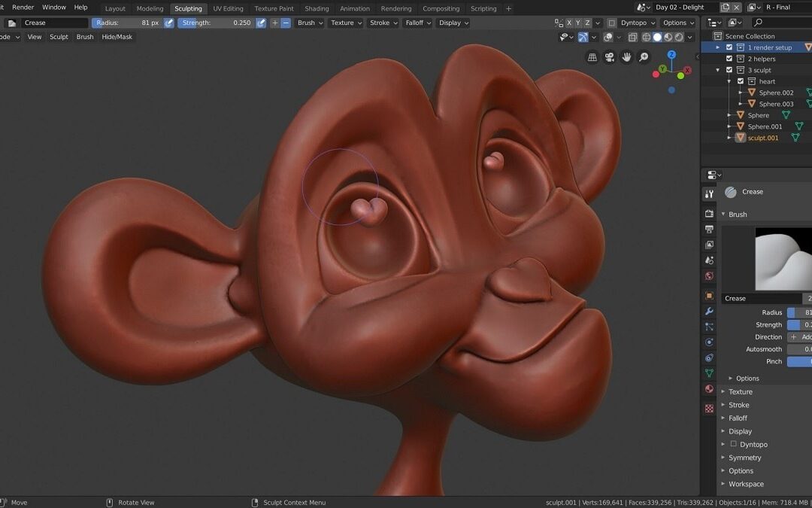Viewport: 812px width, 508px height.
Task: Select Material Preview shading mode
Action: [668, 37]
